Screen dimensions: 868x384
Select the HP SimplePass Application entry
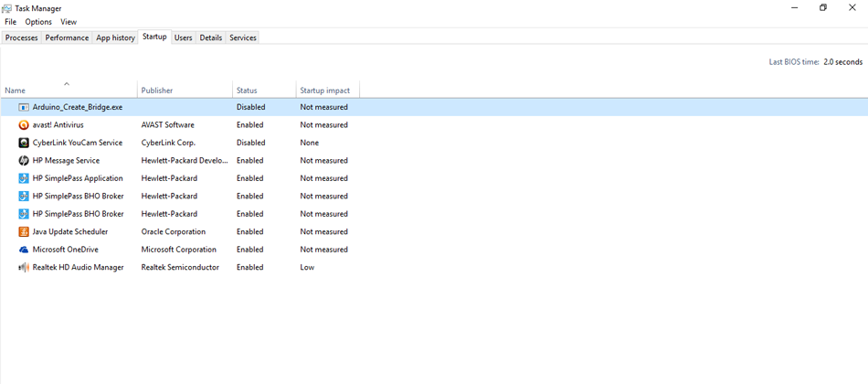click(x=78, y=178)
